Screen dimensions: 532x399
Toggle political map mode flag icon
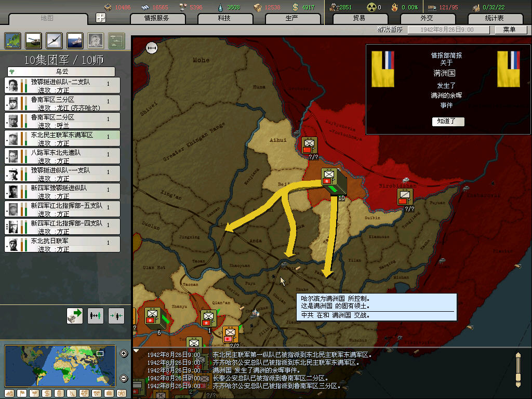(21, 393)
